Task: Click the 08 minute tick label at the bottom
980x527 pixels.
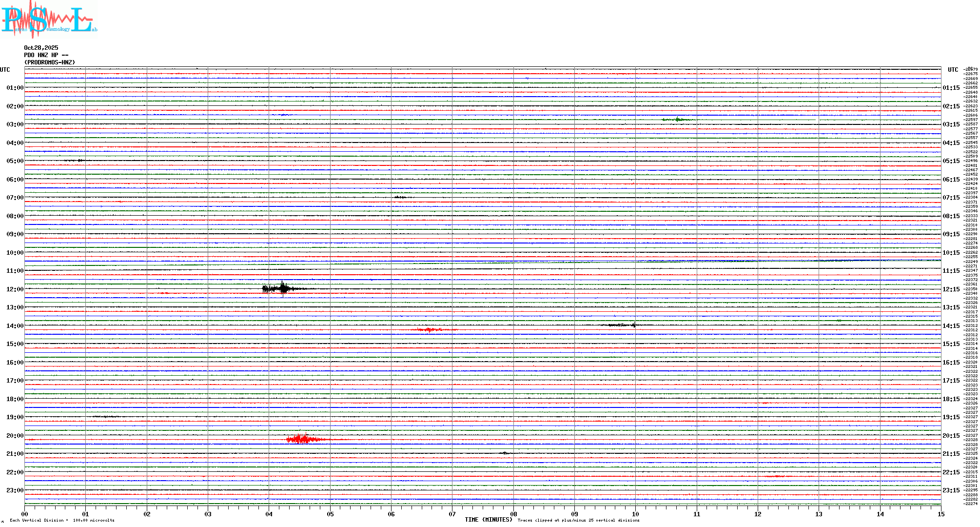Action: tap(513, 514)
